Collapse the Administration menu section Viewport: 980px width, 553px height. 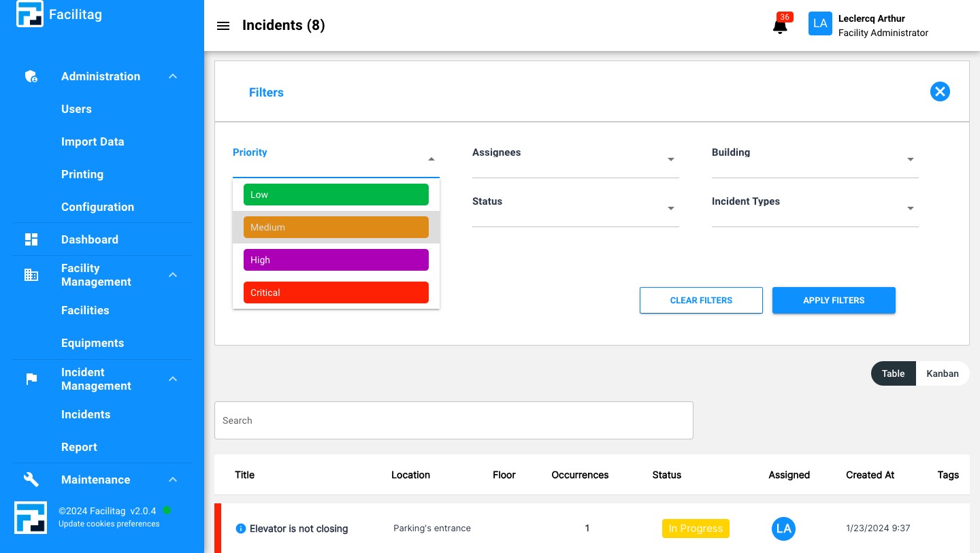click(x=173, y=76)
